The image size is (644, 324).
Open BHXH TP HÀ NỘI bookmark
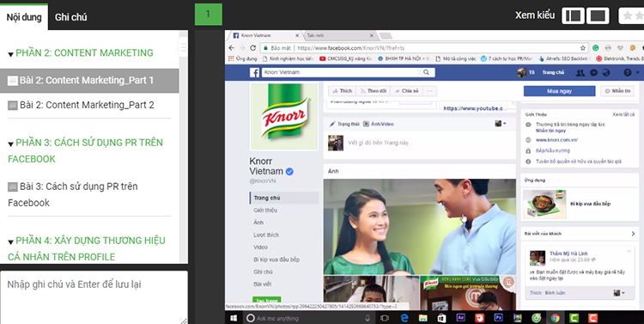tap(404, 58)
